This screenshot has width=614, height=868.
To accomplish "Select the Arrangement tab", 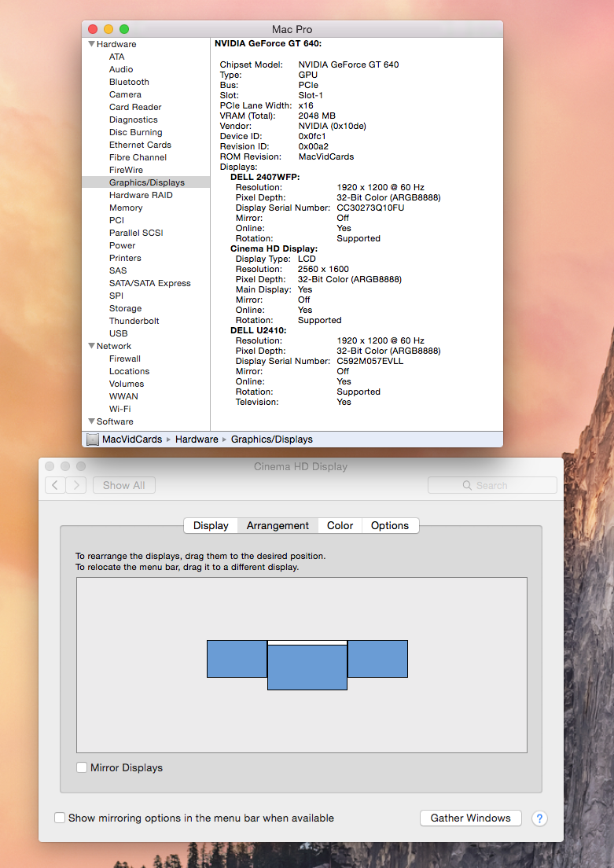I will (278, 526).
